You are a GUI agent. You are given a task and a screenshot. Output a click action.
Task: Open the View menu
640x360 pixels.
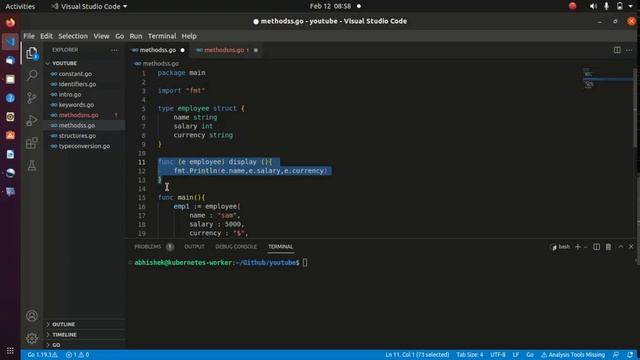click(x=101, y=36)
